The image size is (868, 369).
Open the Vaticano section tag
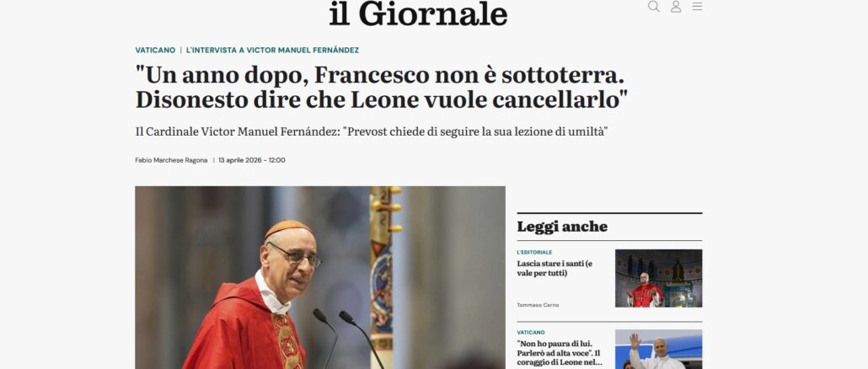click(x=155, y=50)
